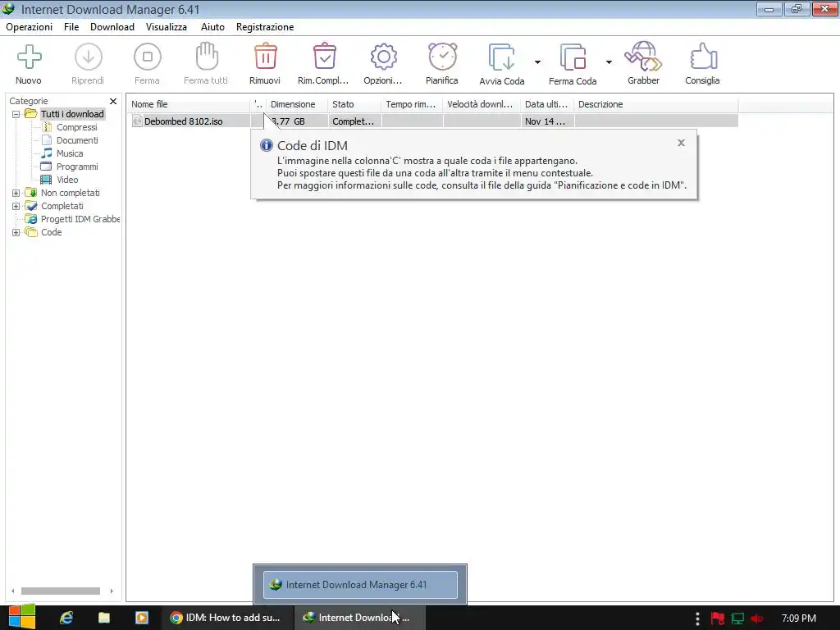Sort by Data ulti... column header
This screenshot has width=840, height=630.
[547, 104]
